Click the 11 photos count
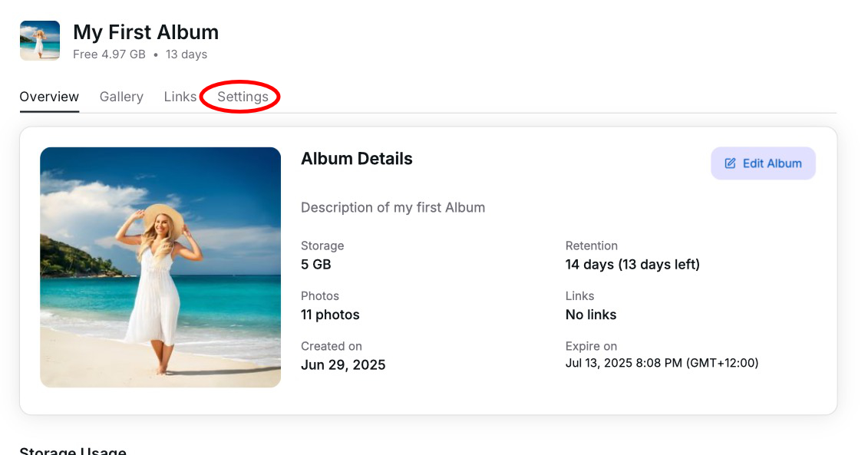 (x=330, y=315)
